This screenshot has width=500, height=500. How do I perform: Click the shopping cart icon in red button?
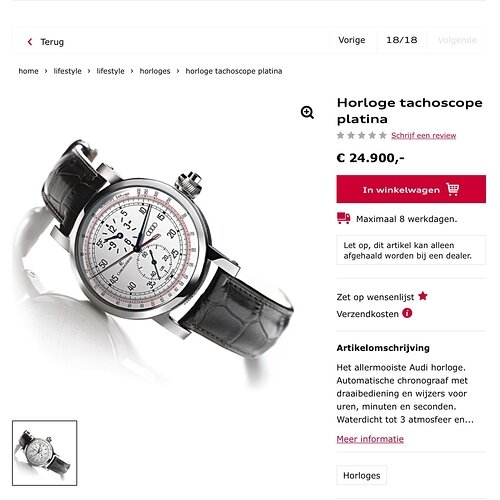(x=453, y=189)
